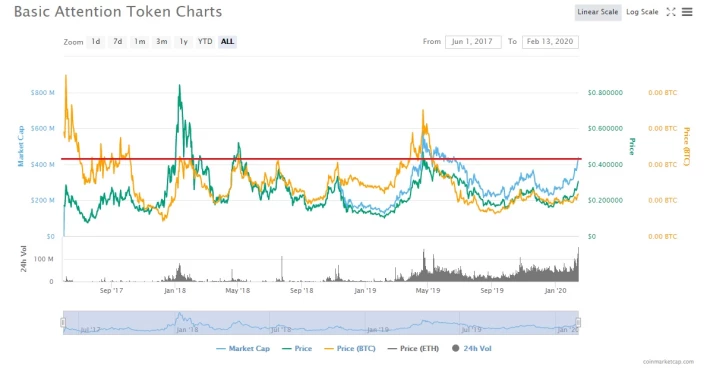Click the $0.400000 price axis label
Viewport: 710px width, 376px height.
pos(605,164)
